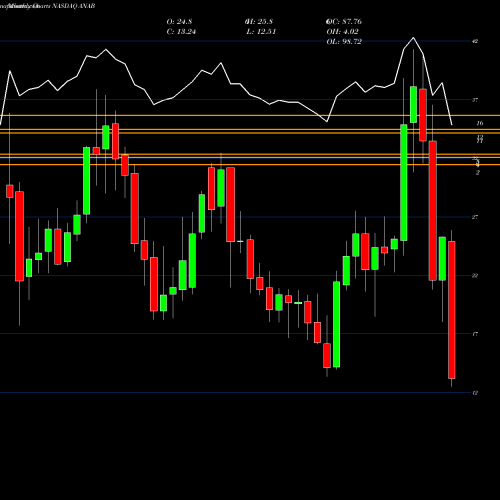Click the 37 price axis label
Viewport: 500px width, 500px height.
(475, 100)
